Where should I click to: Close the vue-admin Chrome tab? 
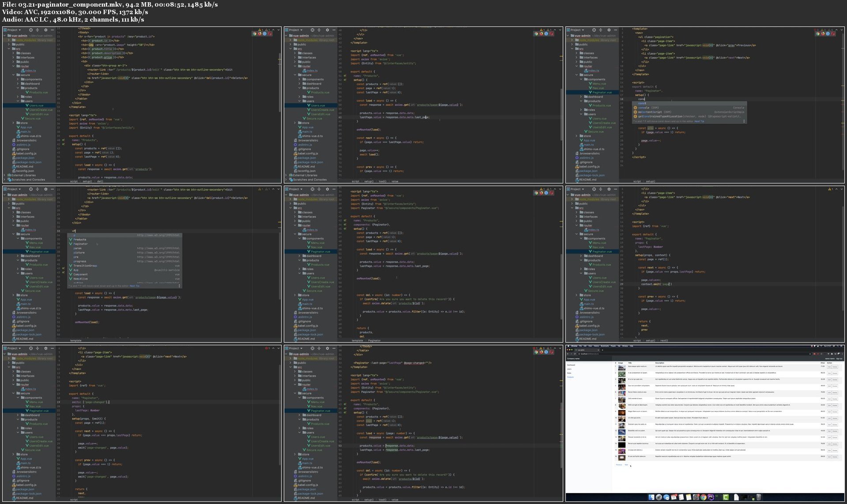click(598, 350)
